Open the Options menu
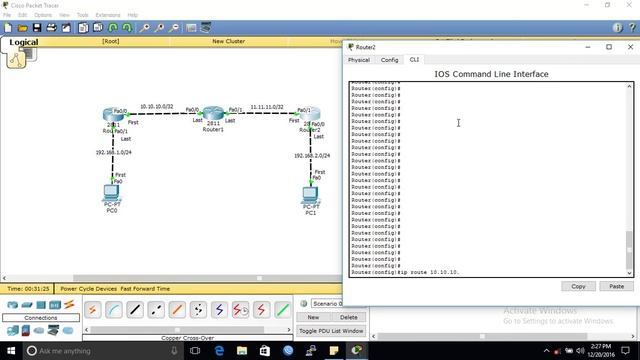This screenshot has height=360, width=640. [x=43, y=15]
